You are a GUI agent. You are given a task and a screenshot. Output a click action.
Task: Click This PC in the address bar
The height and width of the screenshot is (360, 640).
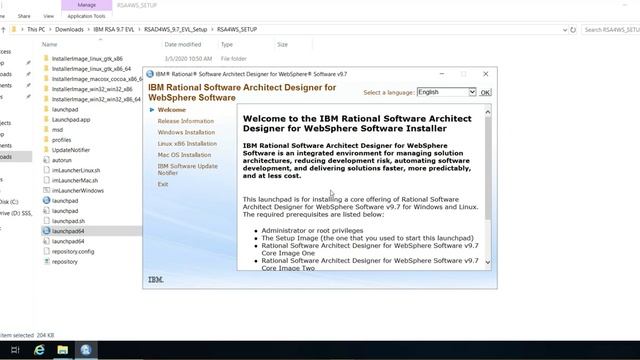[x=36, y=29]
